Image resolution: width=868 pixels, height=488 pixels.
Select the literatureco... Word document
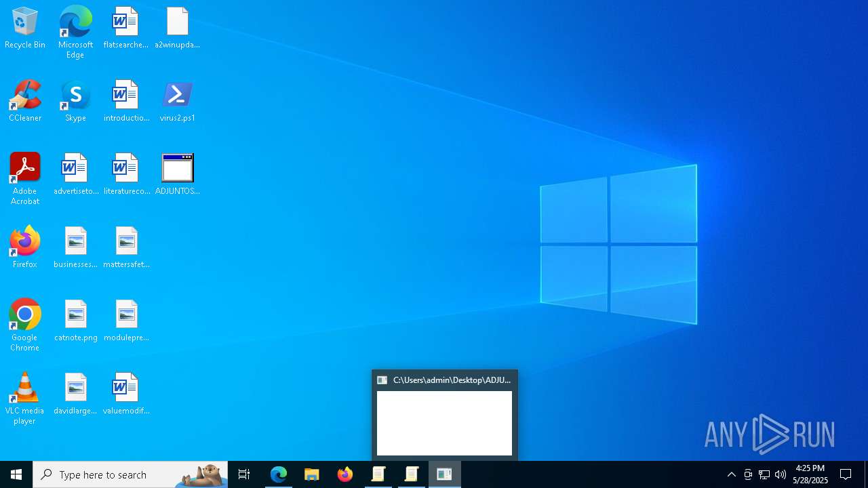point(125,174)
